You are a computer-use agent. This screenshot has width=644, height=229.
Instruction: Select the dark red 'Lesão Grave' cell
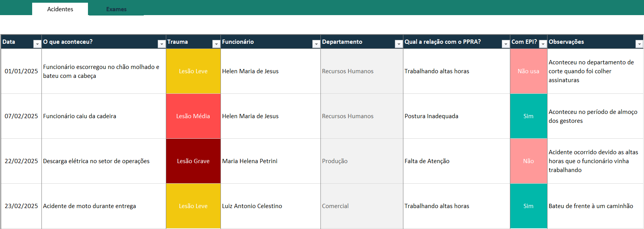click(193, 161)
